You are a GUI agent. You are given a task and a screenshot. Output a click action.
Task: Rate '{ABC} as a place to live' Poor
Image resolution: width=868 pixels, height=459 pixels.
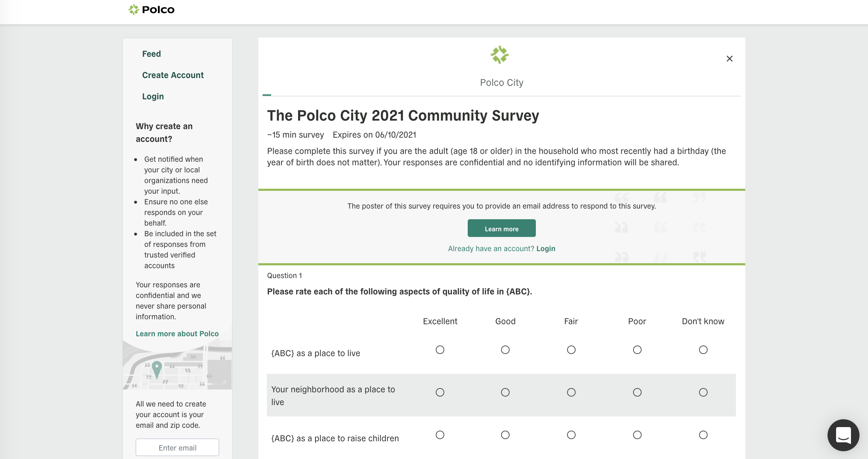(x=637, y=350)
